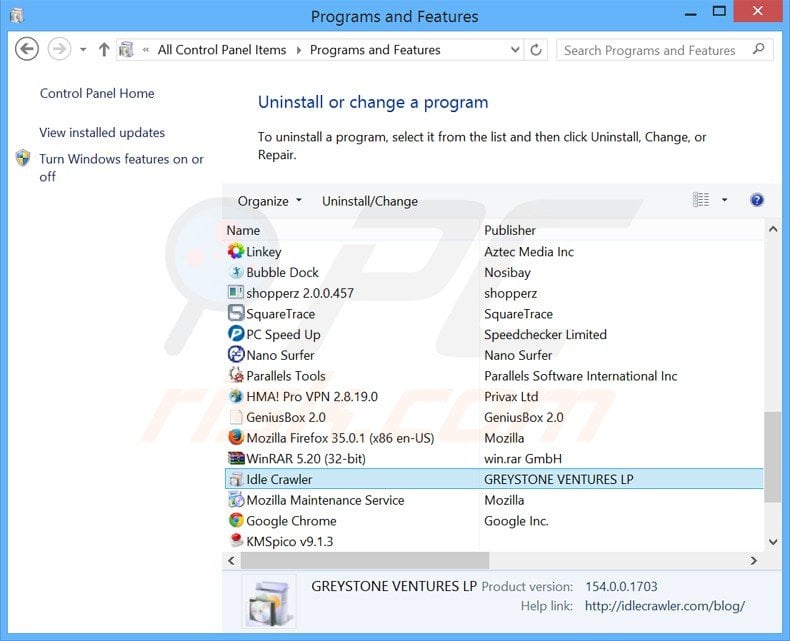Click the Forward navigation arrow
Viewport: 790px width, 641px height.
tap(59, 49)
